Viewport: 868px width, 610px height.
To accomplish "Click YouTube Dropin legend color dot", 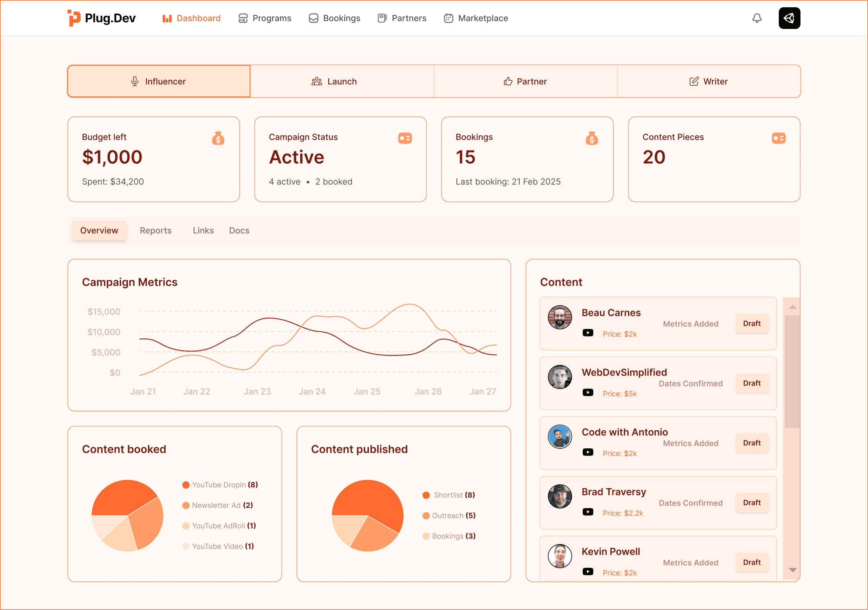I will click(x=186, y=485).
